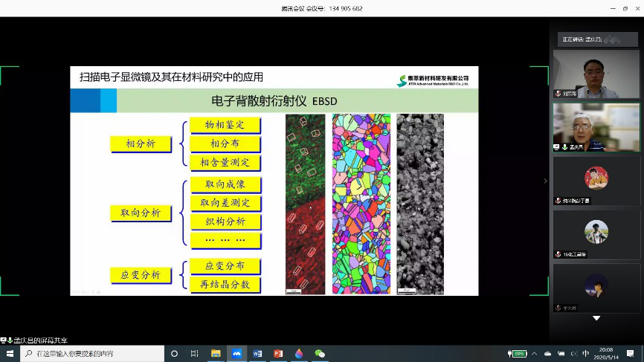Click the battery status indicator
This screenshot has width=644, height=362.
click(517, 354)
